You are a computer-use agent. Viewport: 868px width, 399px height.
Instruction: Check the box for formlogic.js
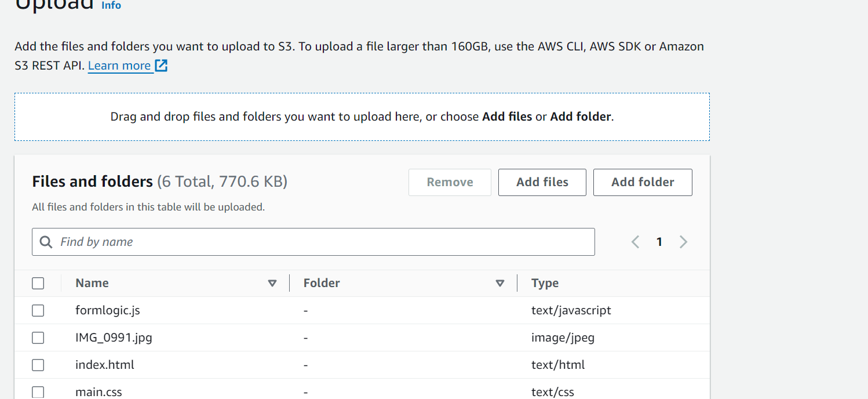(38, 310)
